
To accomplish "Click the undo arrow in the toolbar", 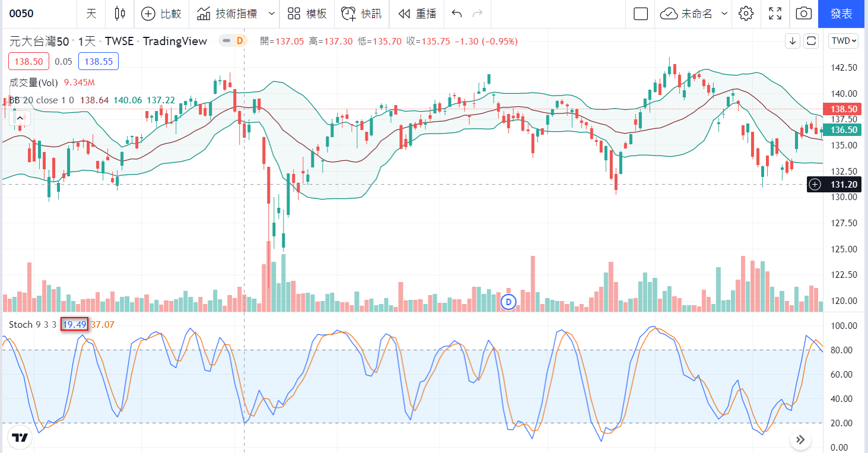I will tap(456, 14).
